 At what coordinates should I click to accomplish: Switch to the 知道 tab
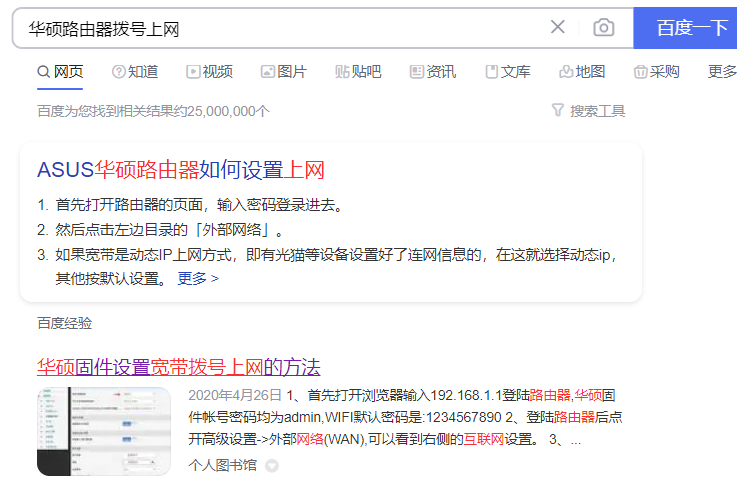[x=135, y=71]
